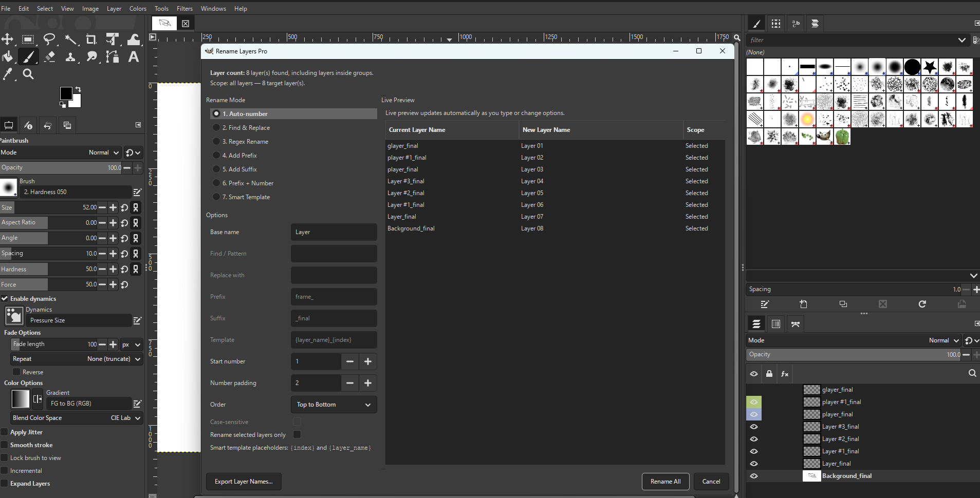
Task: Open the Colors menu
Action: click(138, 9)
